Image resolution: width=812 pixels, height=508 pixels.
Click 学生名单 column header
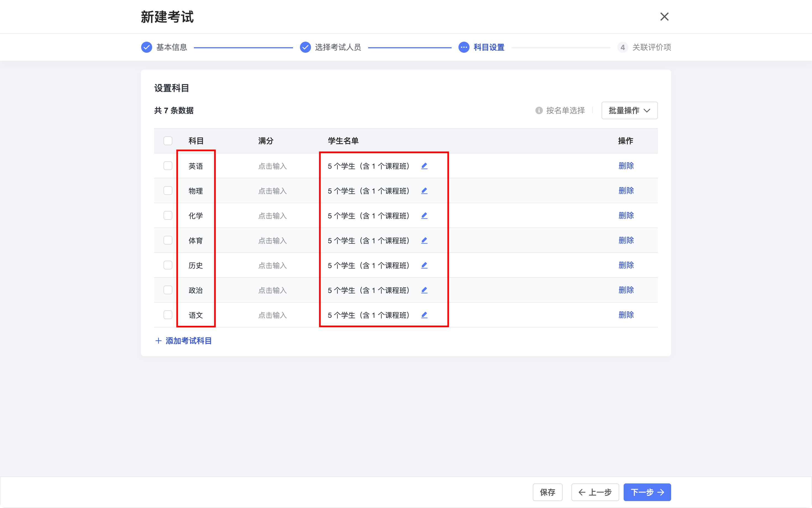pos(343,141)
